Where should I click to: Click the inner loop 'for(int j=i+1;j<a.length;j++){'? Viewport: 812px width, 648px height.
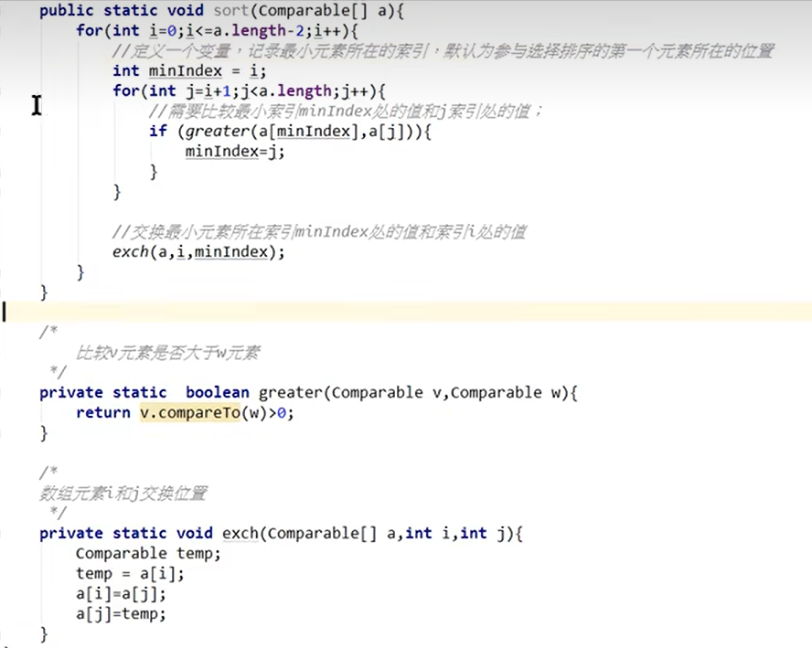249,91
